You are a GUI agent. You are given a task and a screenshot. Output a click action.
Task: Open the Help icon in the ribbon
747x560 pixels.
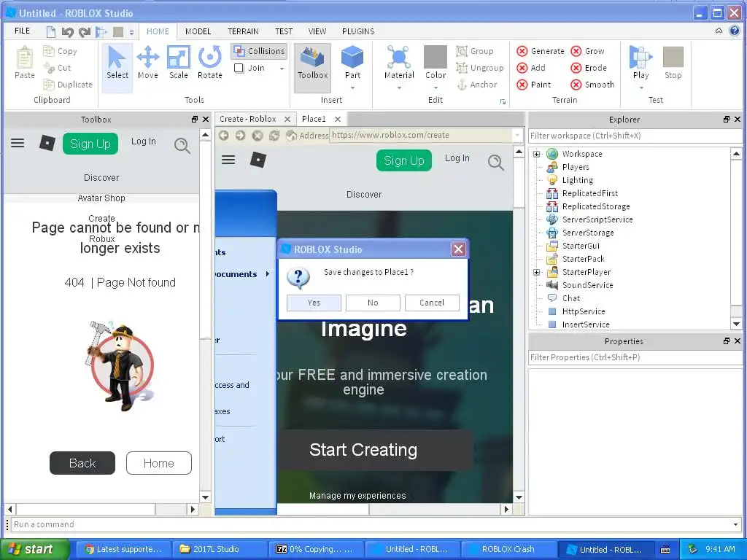coord(734,31)
